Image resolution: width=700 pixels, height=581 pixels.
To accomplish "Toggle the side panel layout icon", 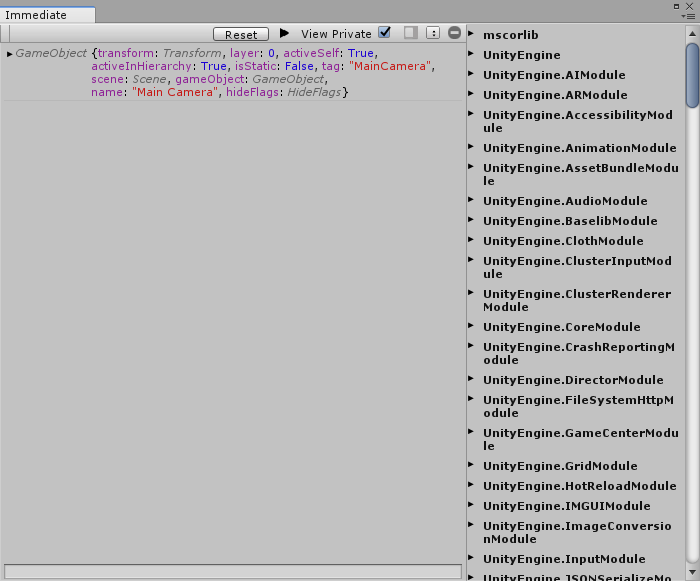I will tap(411, 33).
